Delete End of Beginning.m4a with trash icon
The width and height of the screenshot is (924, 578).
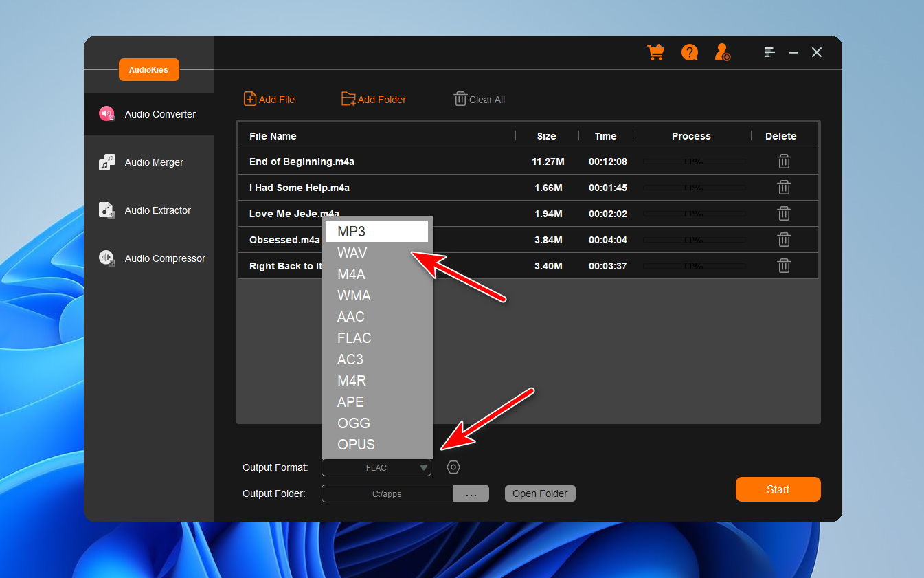pyautogui.click(x=784, y=162)
